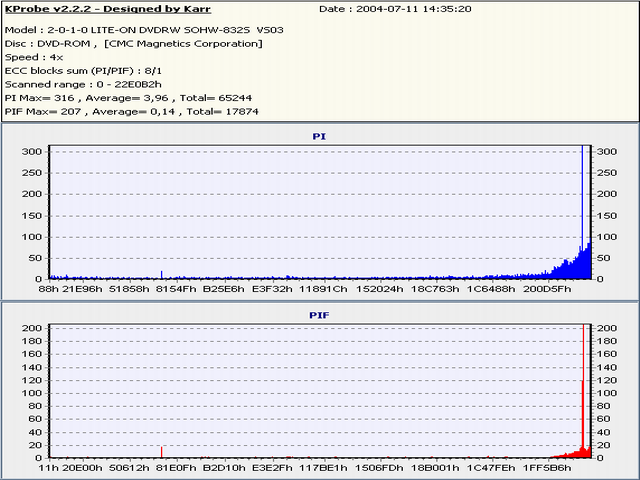Image resolution: width=640 pixels, height=480 pixels.
Task: Click the tall blue spike in PI chart
Action: pos(582,200)
